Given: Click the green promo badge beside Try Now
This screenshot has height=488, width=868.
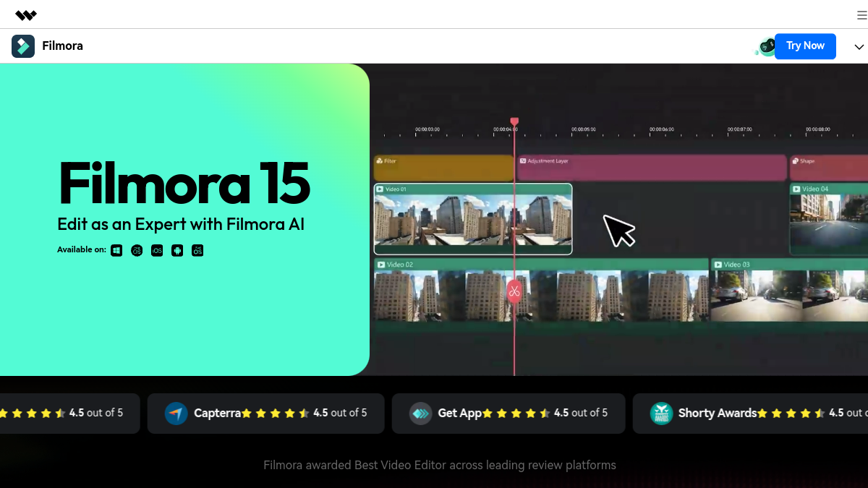Looking at the screenshot, I should 765,47.
